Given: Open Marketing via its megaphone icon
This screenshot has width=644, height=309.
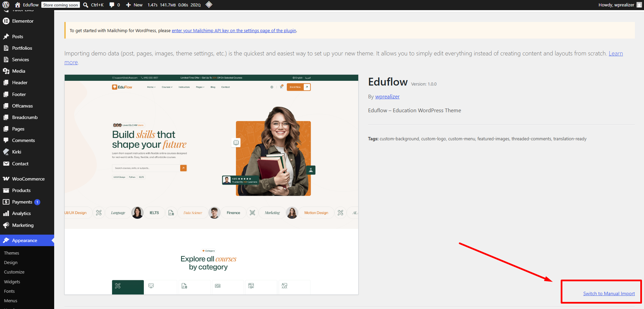Looking at the screenshot, I should click(x=6, y=225).
